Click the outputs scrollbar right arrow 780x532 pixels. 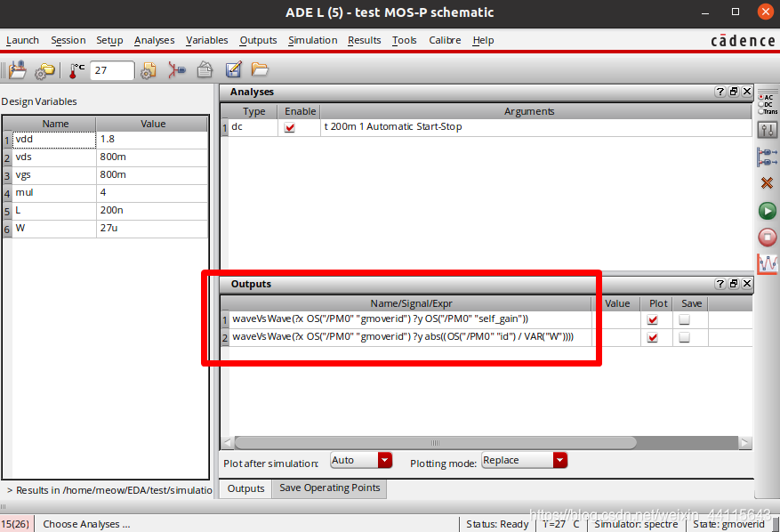click(744, 443)
